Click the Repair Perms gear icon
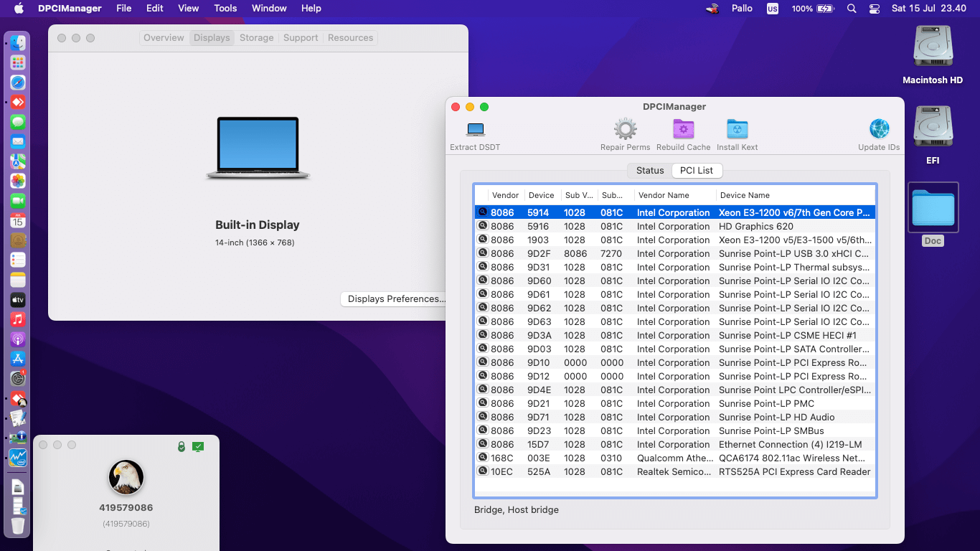Viewport: 980px width, 551px height. pyautogui.click(x=626, y=129)
